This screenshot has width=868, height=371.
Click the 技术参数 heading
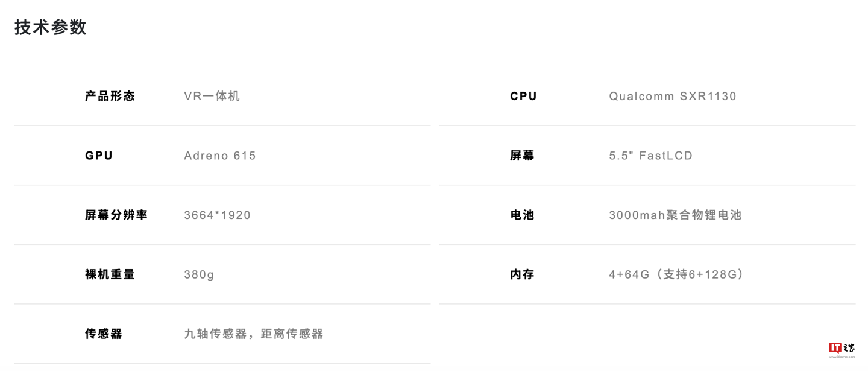[51, 27]
